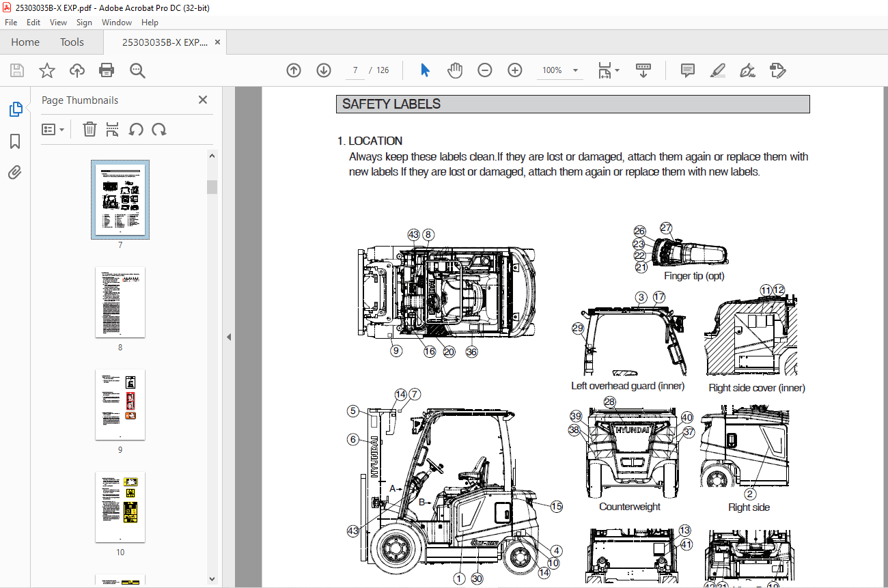Go to previous page arrow

click(294, 70)
